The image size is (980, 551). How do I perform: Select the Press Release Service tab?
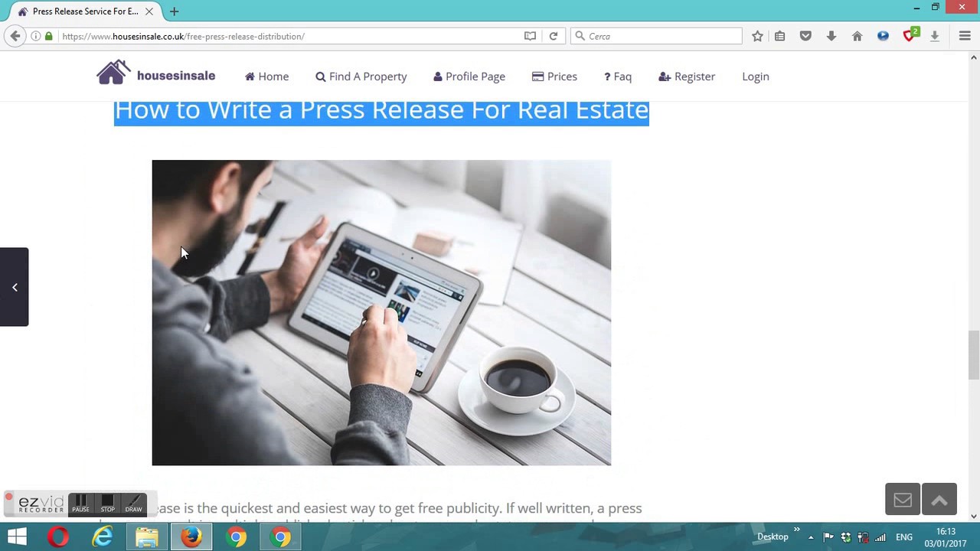[x=84, y=11]
